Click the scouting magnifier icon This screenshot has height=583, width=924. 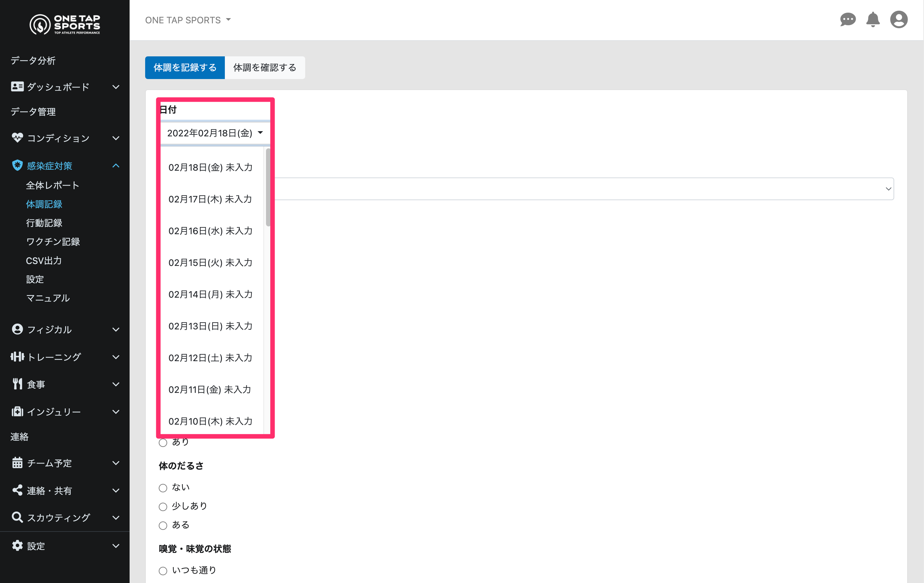[17, 517]
